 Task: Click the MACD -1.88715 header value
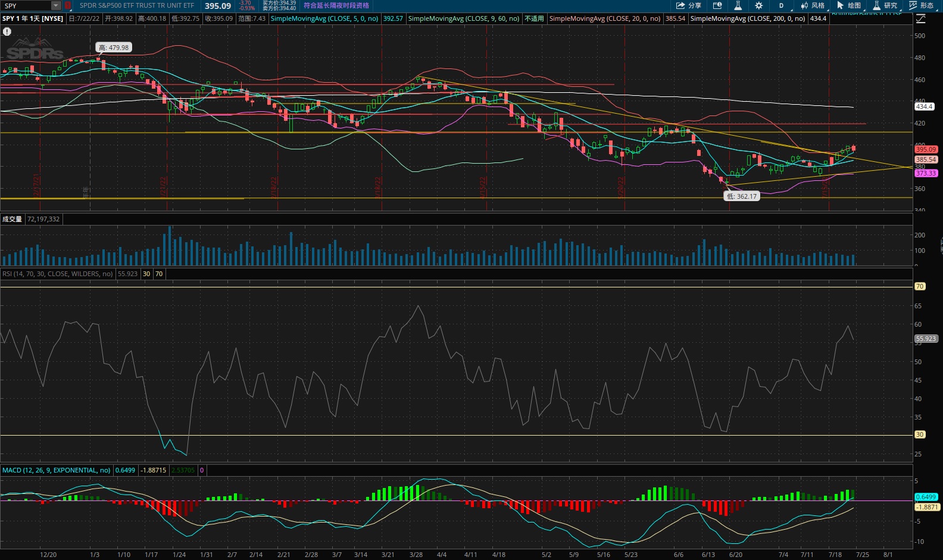[x=154, y=470]
